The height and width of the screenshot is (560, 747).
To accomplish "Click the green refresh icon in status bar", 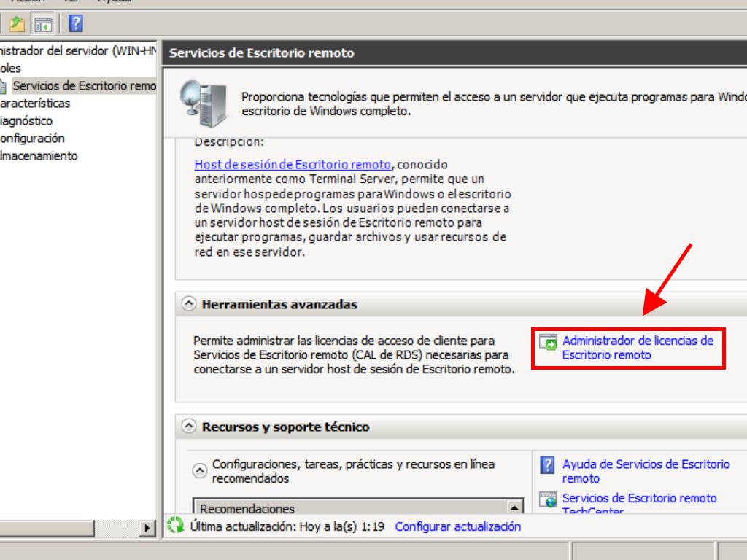I will 175,526.
